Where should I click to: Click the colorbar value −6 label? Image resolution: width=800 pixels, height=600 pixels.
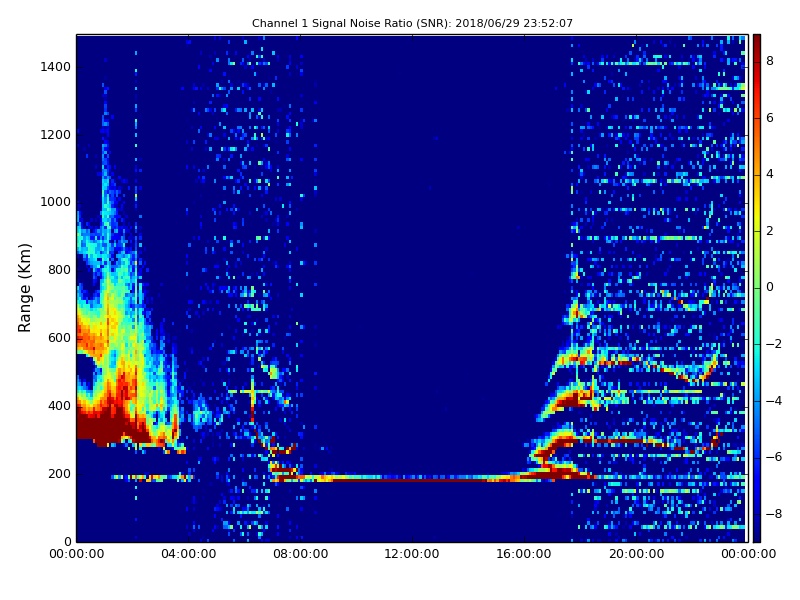pyautogui.click(x=773, y=457)
